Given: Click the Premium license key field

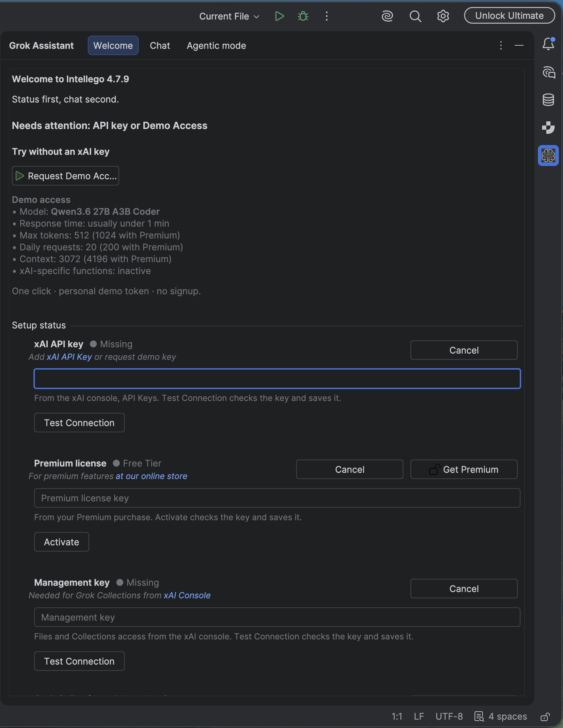Looking at the screenshot, I should click(277, 498).
